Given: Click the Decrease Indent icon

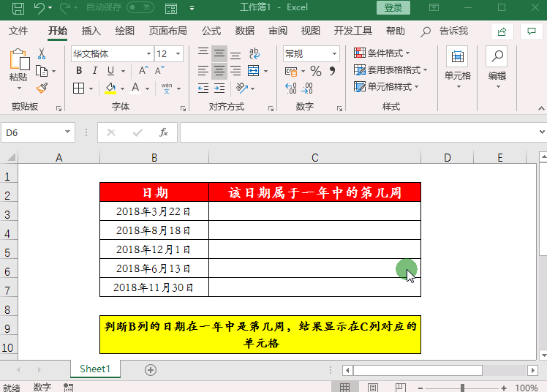Looking at the screenshot, I should tap(203, 88).
